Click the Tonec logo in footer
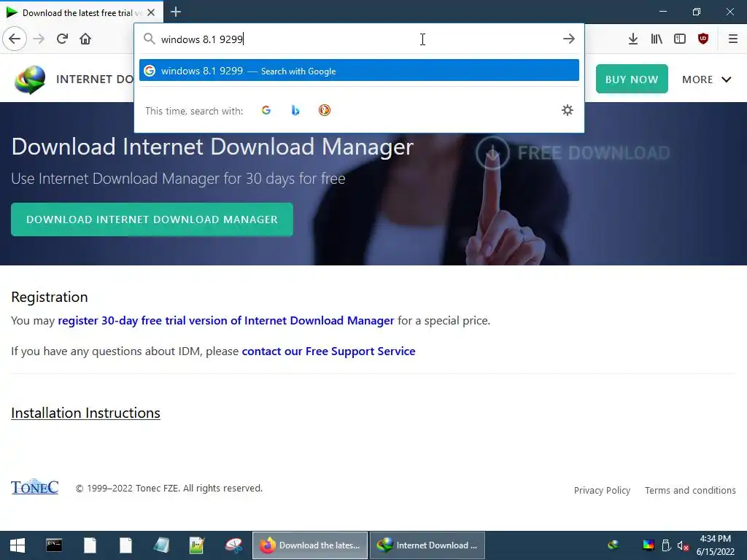Viewport: 747px width, 560px height. pyautogui.click(x=35, y=486)
